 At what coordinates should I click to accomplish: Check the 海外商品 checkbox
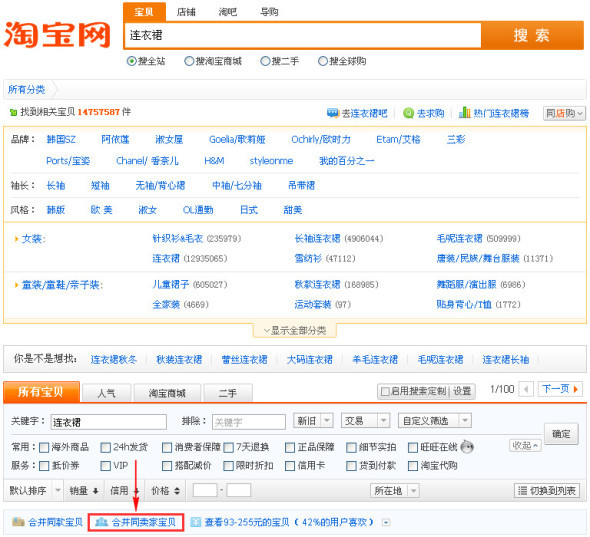(x=44, y=447)
